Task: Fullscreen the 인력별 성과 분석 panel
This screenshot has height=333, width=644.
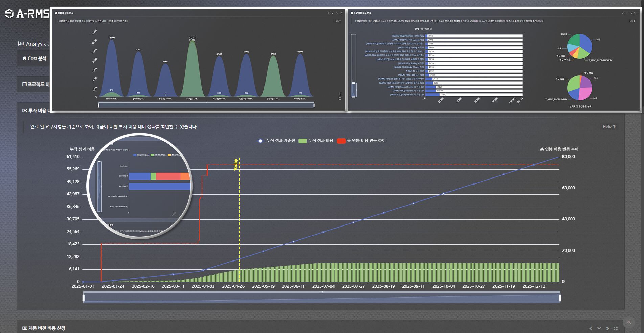Action: [x=341, y=13]
